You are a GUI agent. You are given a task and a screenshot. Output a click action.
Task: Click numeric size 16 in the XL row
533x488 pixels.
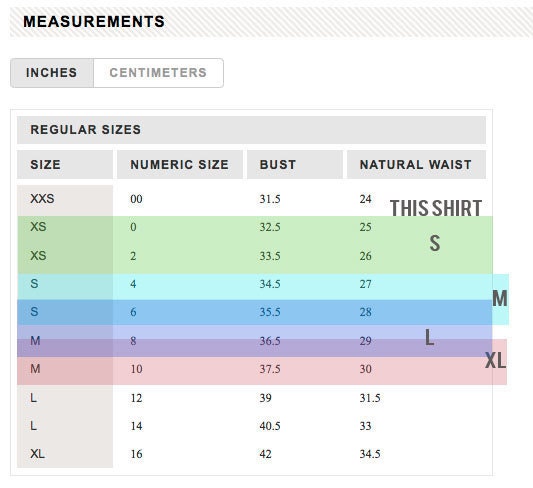click(x=136, y=454)
